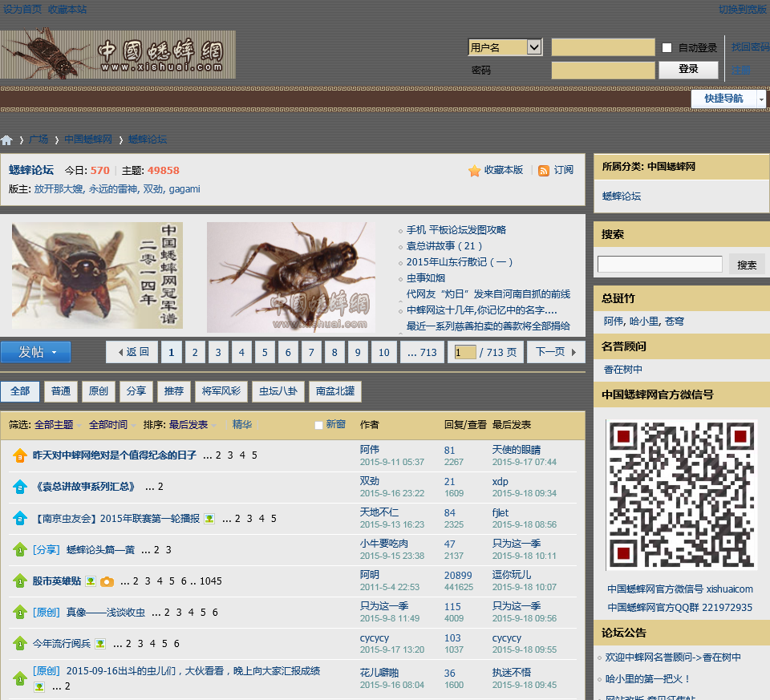Click the 设为首页 link
Screen dimensions: 770x700
click(22, 10)
